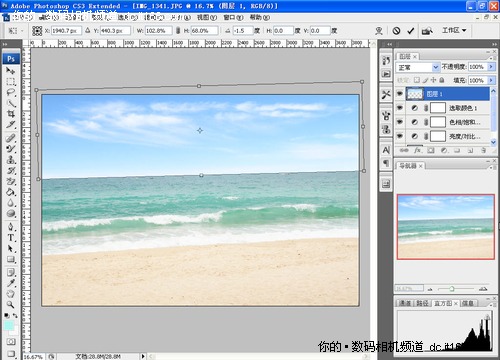The width and height of the screenshot is (500, 360).
Task: Select the History Brush tool
Action: point(11,171)
